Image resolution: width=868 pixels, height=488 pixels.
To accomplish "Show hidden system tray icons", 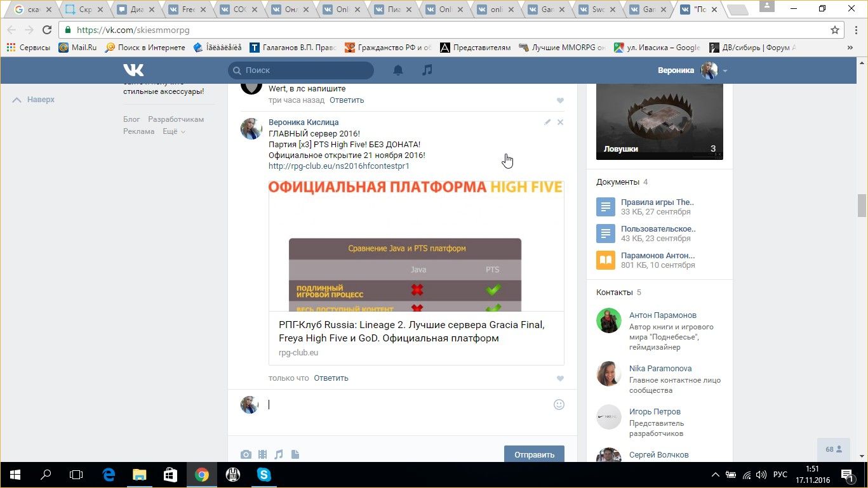I will click(716, 475).
